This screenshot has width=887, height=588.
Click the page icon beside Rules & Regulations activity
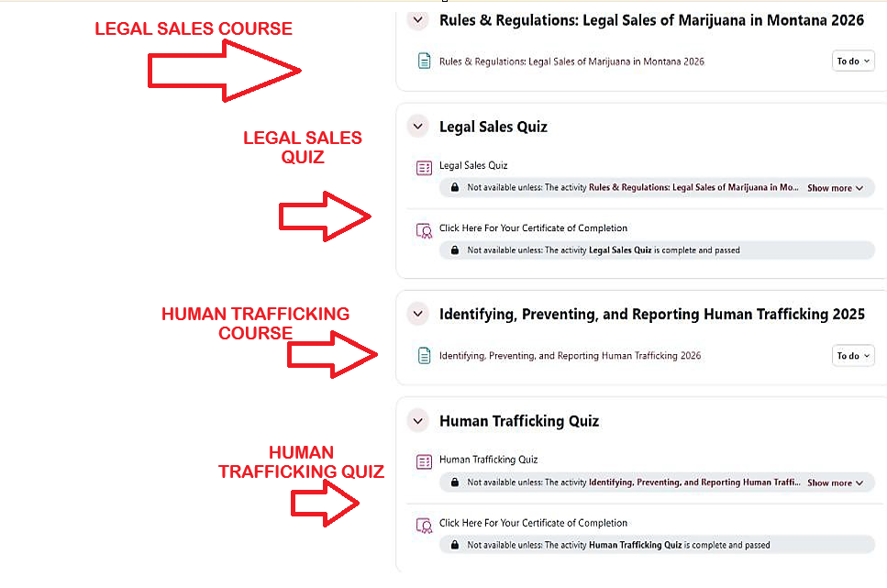pos(423,61)
